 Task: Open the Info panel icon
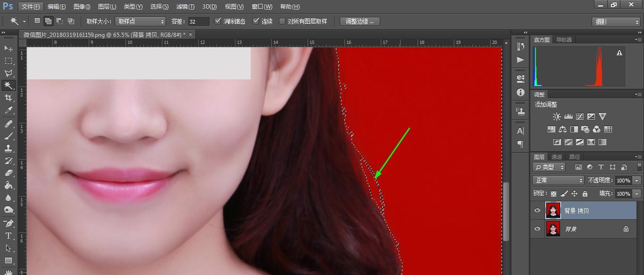tap(520, 92)
